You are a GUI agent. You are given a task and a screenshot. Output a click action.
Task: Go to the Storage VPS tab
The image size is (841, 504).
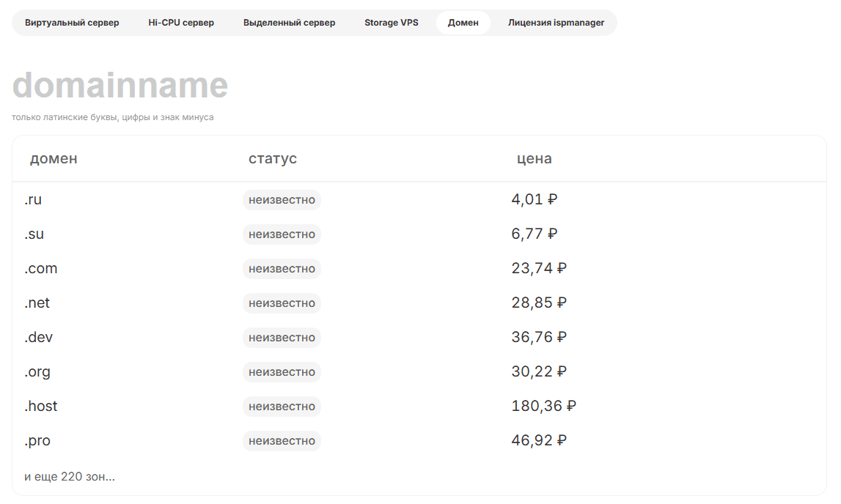tap(391, 23)
